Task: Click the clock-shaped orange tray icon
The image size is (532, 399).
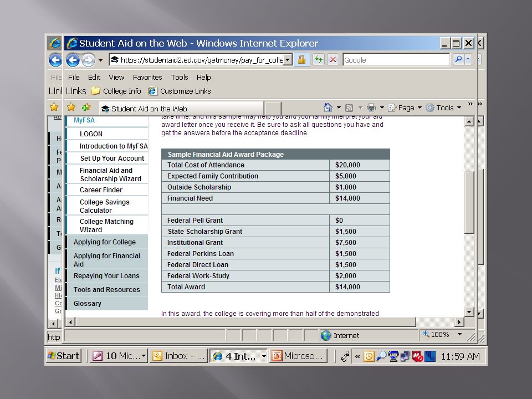Action: (369, 356)
